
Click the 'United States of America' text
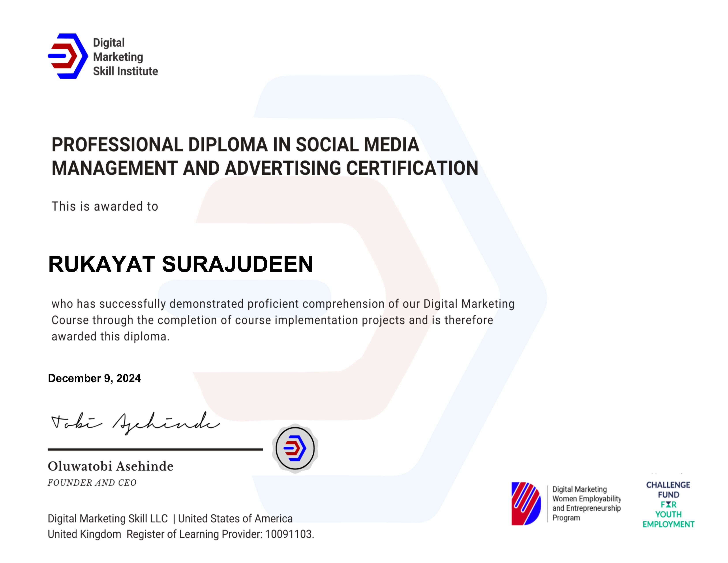point(235,519)
